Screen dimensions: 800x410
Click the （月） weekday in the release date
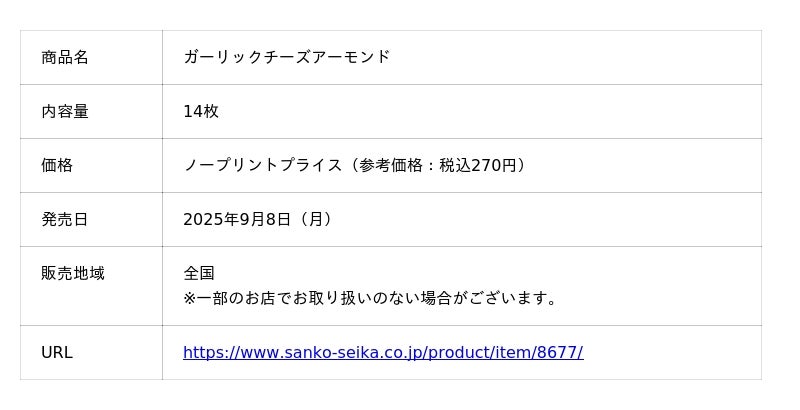(315, 219)
